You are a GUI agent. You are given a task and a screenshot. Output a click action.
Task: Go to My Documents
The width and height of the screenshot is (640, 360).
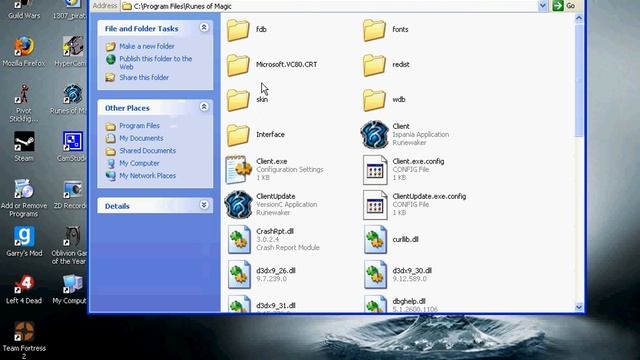134,138
